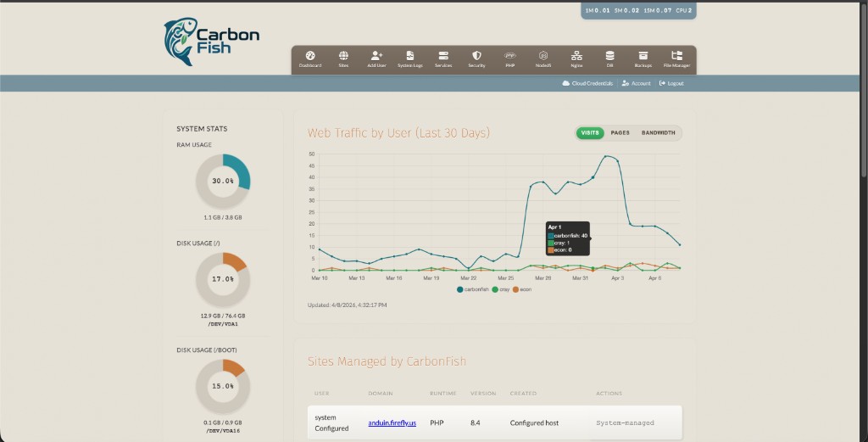Click the Apr 1 chart data point
The width and height of the screenshot is (868, 442).
point(593,177)
